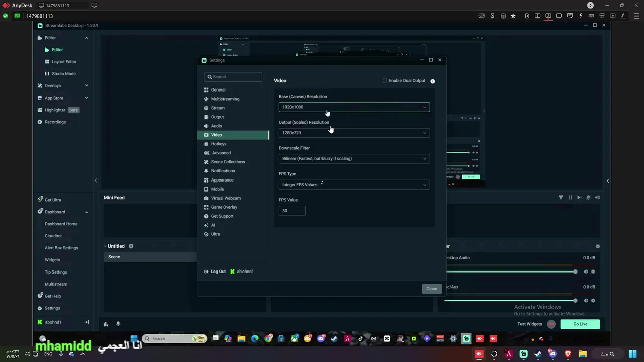Toggle the Mini Feed mute-alerts icon
Screen dimensions: 644x362
click(x=588, y=198)
